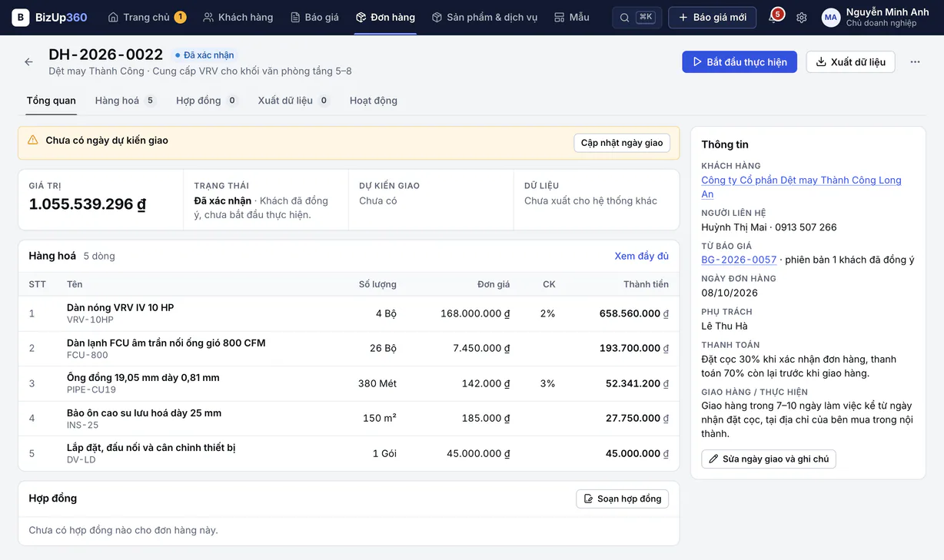Click Soạn hợp đồng button
Screen dimensions: 944x560
(x=623, y=499)
